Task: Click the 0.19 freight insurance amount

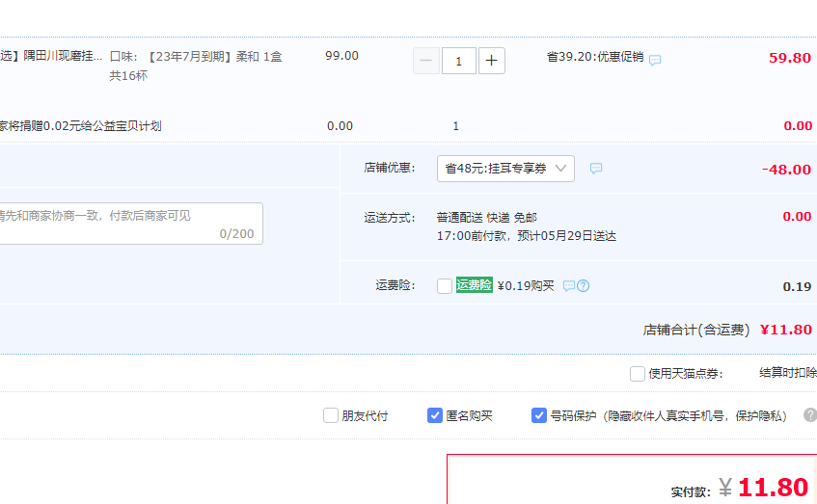Action: pos(797,287)
